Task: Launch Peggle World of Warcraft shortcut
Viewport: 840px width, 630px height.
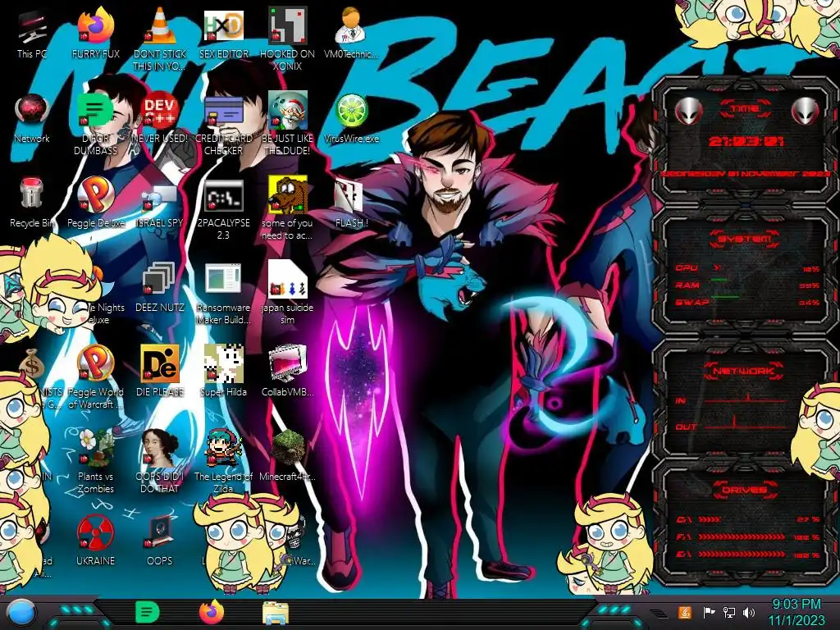Action: pos(96,377)
